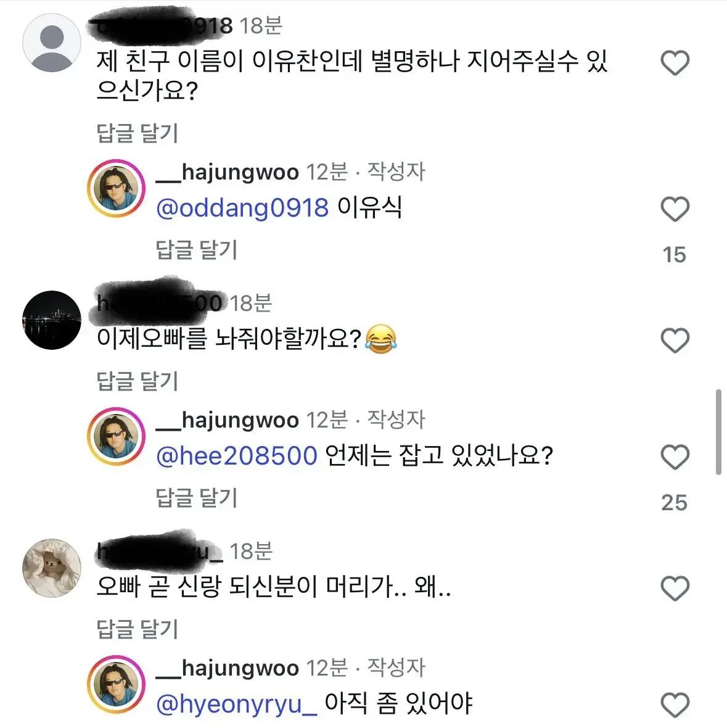Reply to 언제는 잡고 있었나요 author reply
Viewport: 727px width, 728px height.
pos(196,498)
